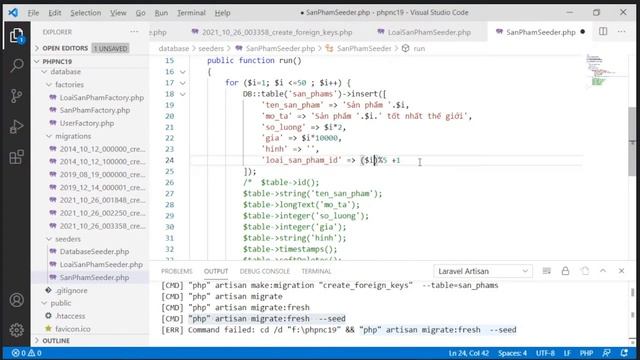The image size is (640, 360).
Task: Switch to the LoaiSanPhamSeeder.php editor tab
Action: click(424, 32)
